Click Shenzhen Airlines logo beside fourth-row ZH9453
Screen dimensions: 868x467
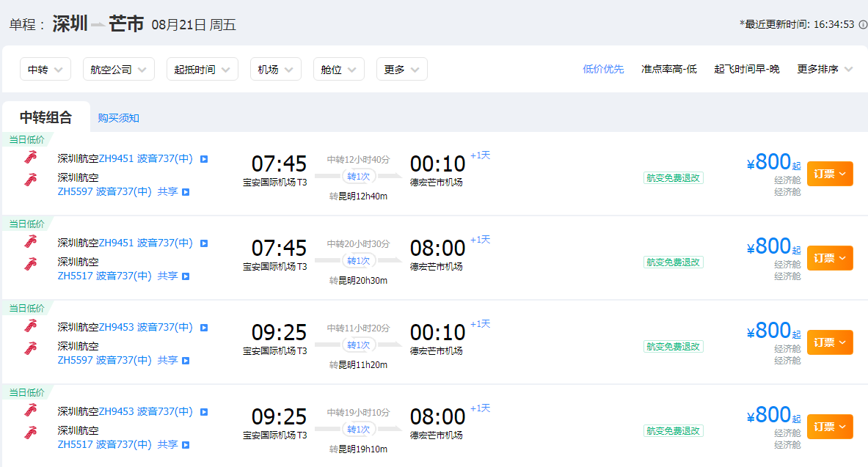[x=30, y=410]
